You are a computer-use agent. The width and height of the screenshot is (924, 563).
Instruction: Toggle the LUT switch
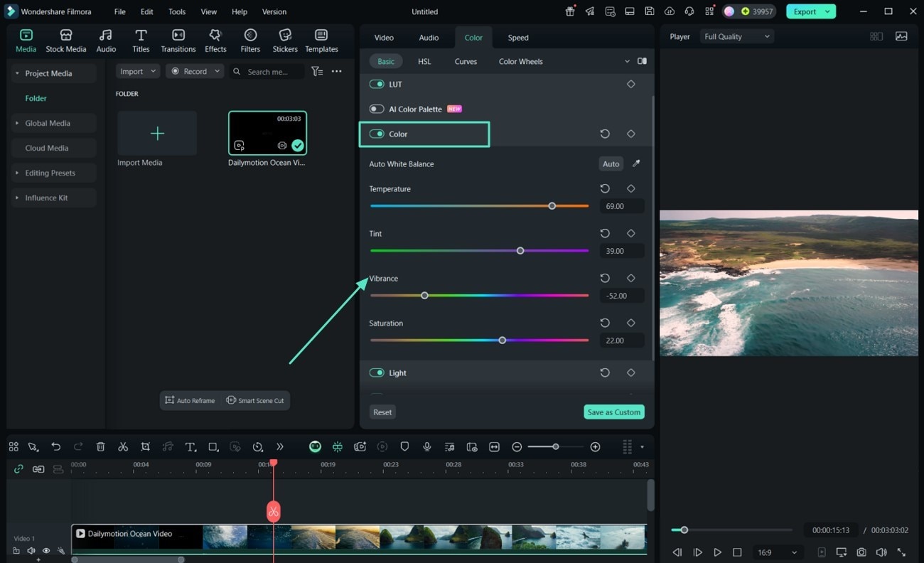point(377,84)
